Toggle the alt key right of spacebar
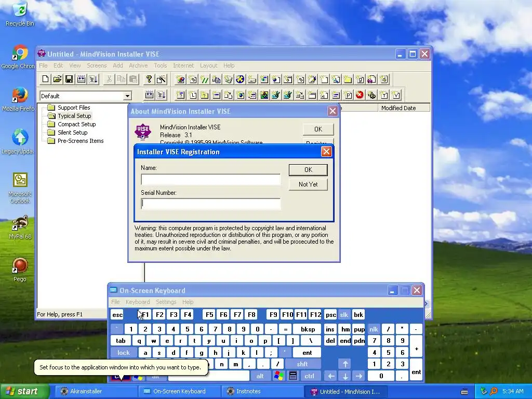This screenshot has height=399, width=532. point(260,376)
